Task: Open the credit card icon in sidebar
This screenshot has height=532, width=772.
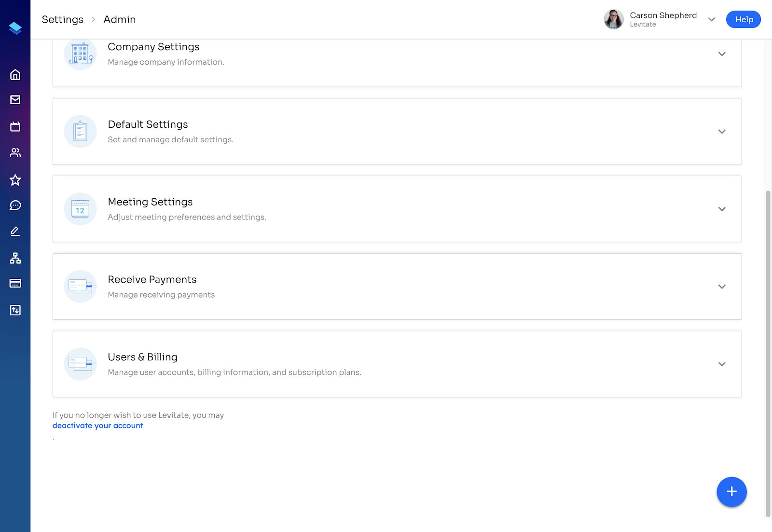Action: tap(15, 283)
